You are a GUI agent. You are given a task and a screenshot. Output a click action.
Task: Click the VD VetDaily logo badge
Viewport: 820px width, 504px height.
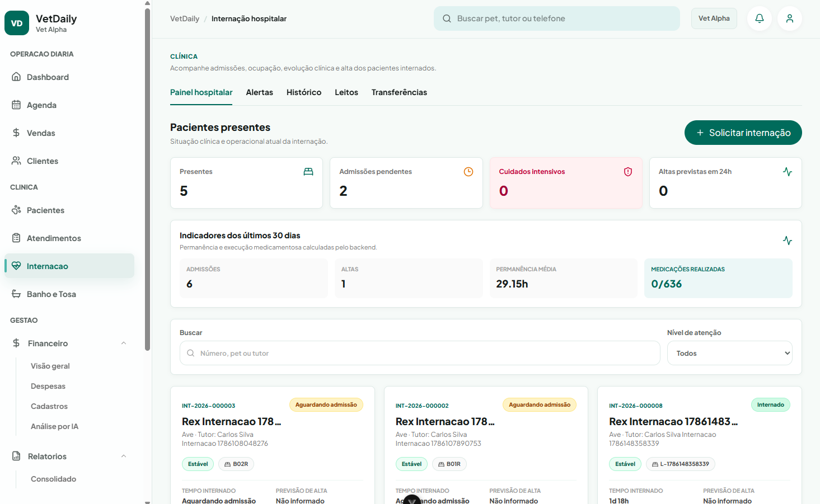point(17,23)
